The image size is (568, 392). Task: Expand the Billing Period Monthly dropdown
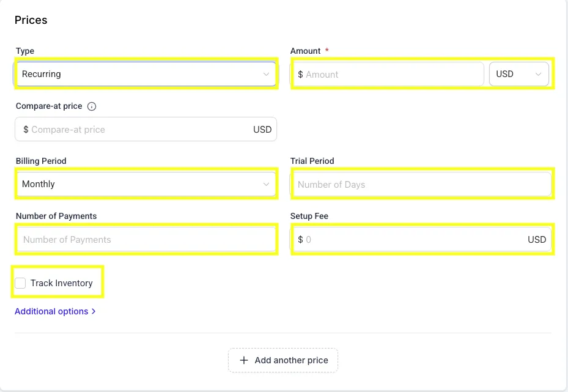[x=146, y=184]
